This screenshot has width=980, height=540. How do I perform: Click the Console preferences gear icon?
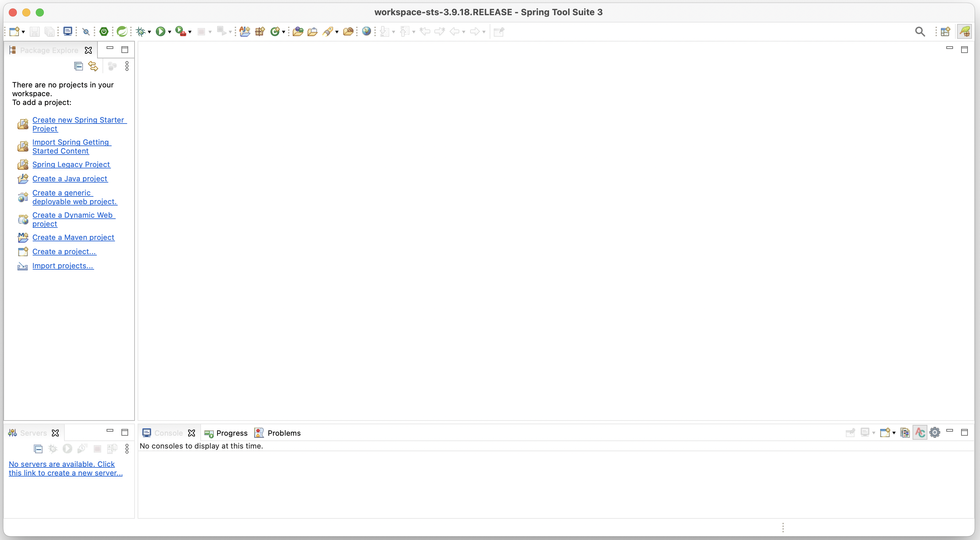coord(935,432)
